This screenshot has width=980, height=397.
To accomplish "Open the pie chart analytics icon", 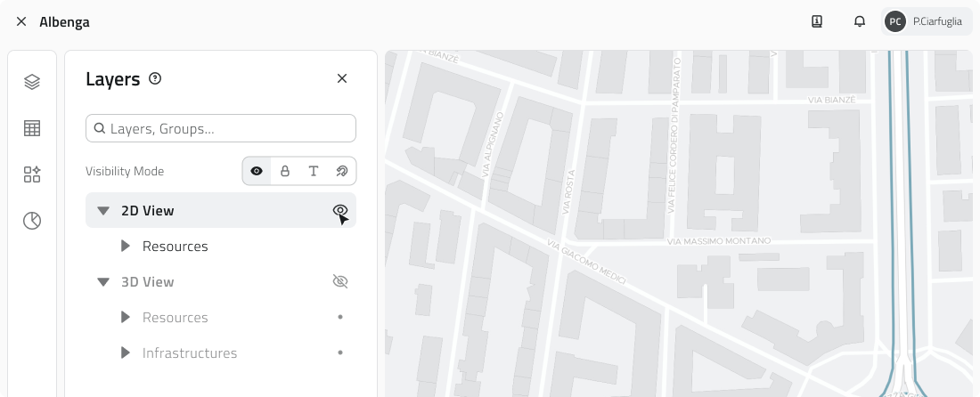I will 32,221.
